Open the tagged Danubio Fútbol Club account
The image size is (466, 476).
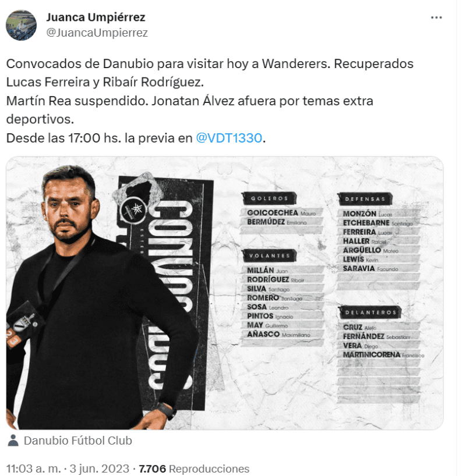point(78,441)
